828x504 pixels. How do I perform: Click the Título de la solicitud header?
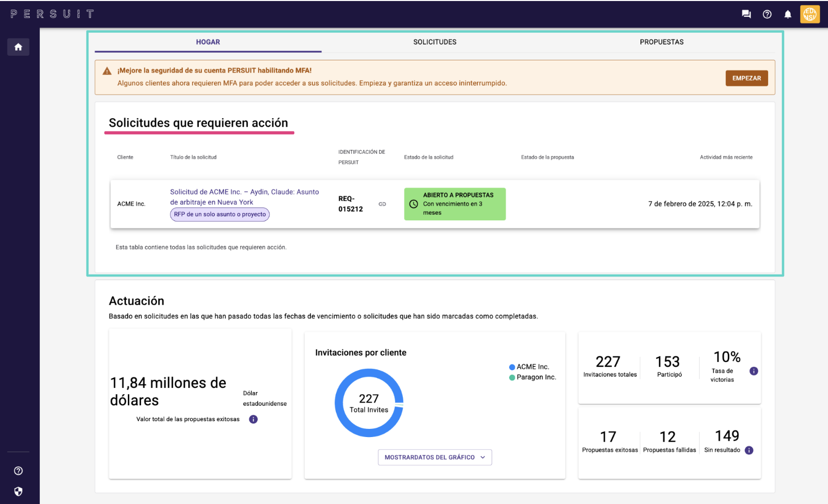[x=193, y=157]
